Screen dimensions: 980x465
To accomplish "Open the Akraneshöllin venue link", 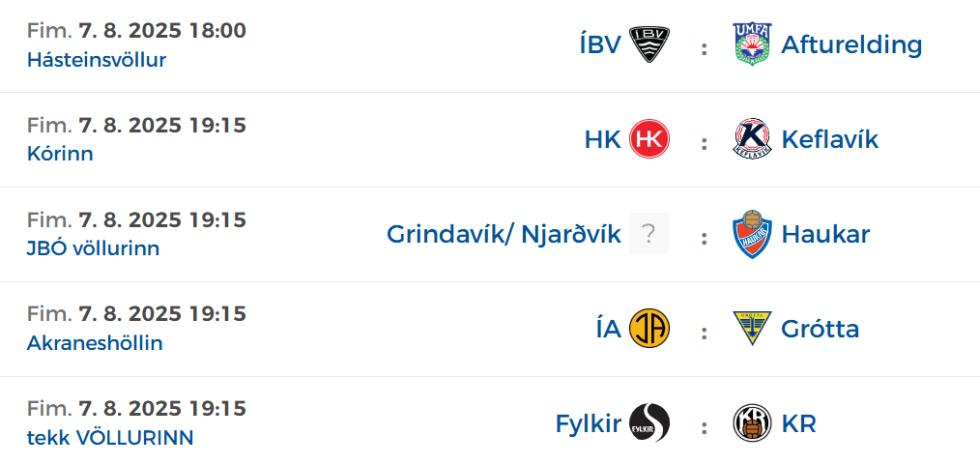I will point(95,343).
